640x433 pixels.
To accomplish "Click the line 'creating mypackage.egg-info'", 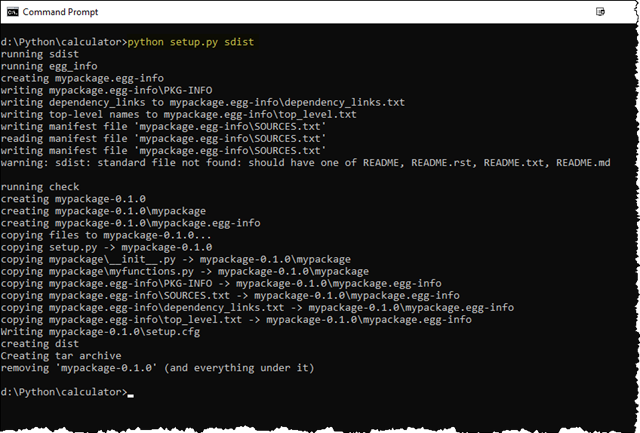I will [82, 78].
